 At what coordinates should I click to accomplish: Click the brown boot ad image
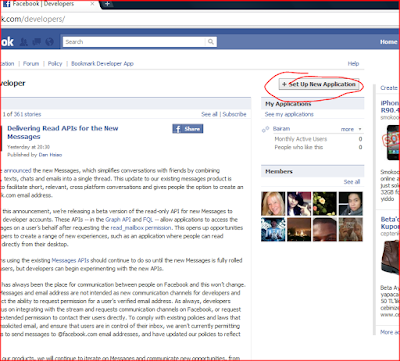pyautogui.click(x=390, y=257)
